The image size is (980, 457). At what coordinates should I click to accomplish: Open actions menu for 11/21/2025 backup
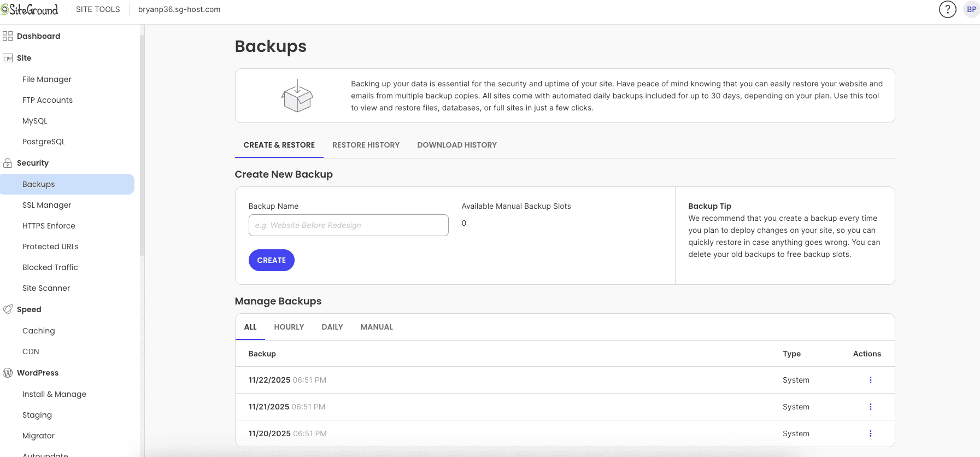[x=871, y=407]
